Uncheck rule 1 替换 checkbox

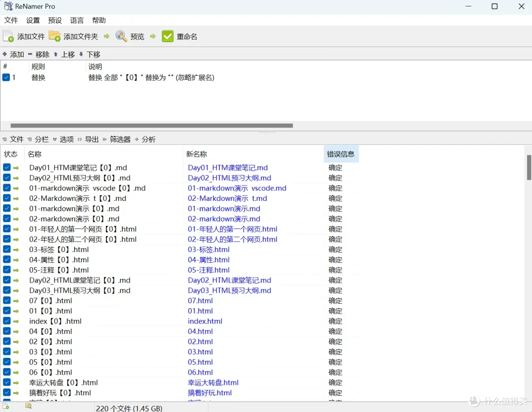click(x=6, y=77)
